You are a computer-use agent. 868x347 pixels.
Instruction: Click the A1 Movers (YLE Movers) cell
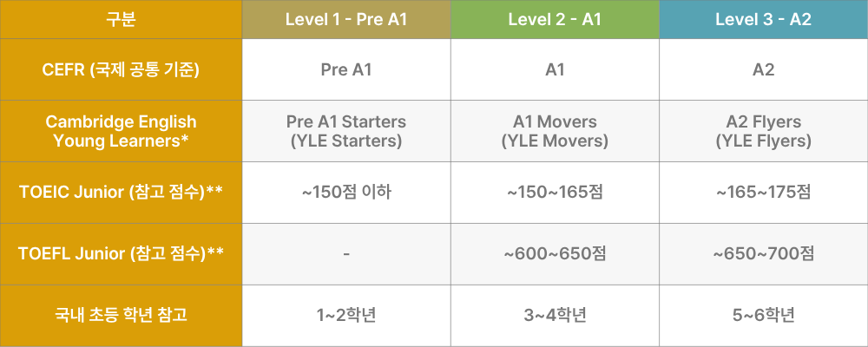pos(555,131)
